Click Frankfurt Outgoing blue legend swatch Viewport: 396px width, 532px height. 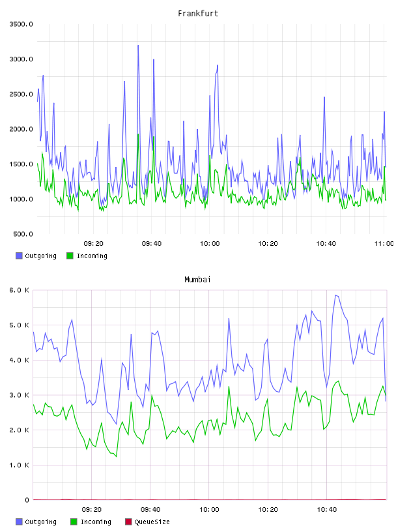19,256
